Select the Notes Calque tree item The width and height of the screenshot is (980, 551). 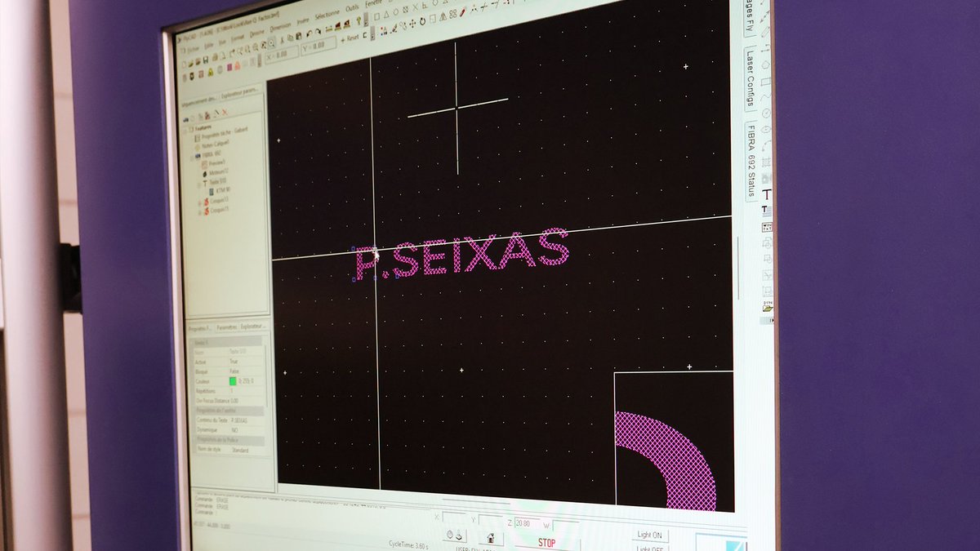215,143
